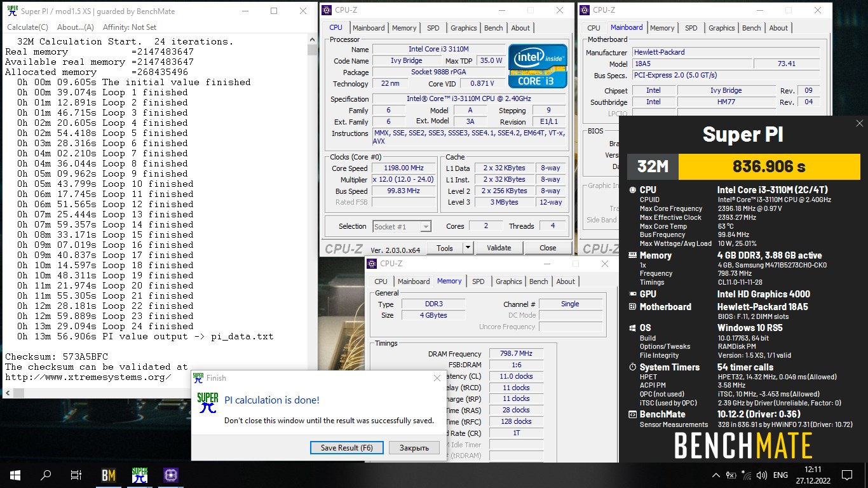Click the Close button in CPU-Z
868x488 pixels.
coord(548,248)
